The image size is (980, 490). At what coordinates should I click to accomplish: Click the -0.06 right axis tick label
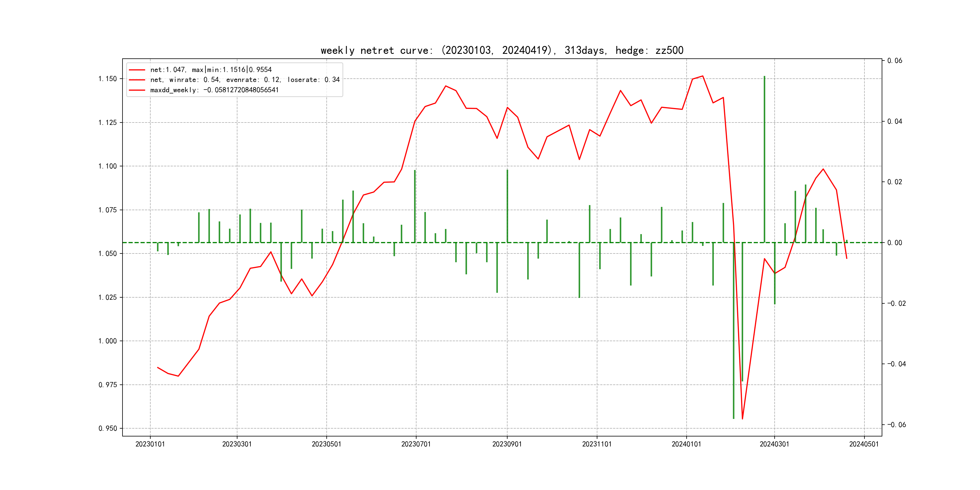[x=896, y=425]
